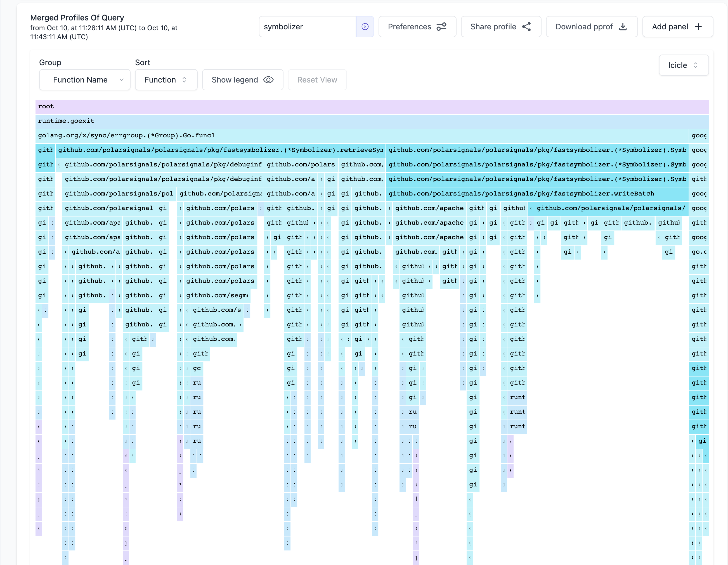Click the Icicle up-down arrows icon
The width and height of the screenshot is (728, 565).
coord(696,65)
